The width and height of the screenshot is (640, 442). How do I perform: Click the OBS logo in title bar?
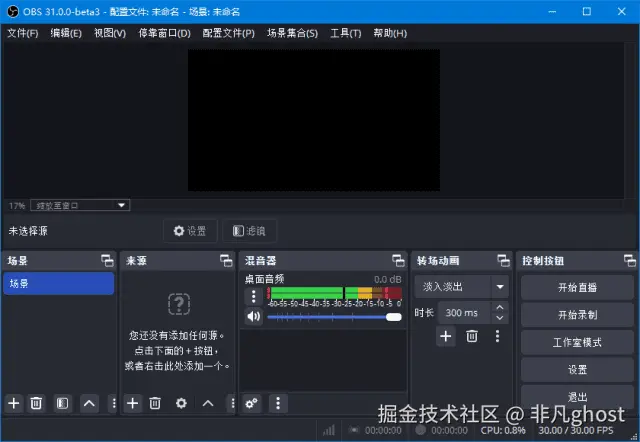[x=13, y=11]
